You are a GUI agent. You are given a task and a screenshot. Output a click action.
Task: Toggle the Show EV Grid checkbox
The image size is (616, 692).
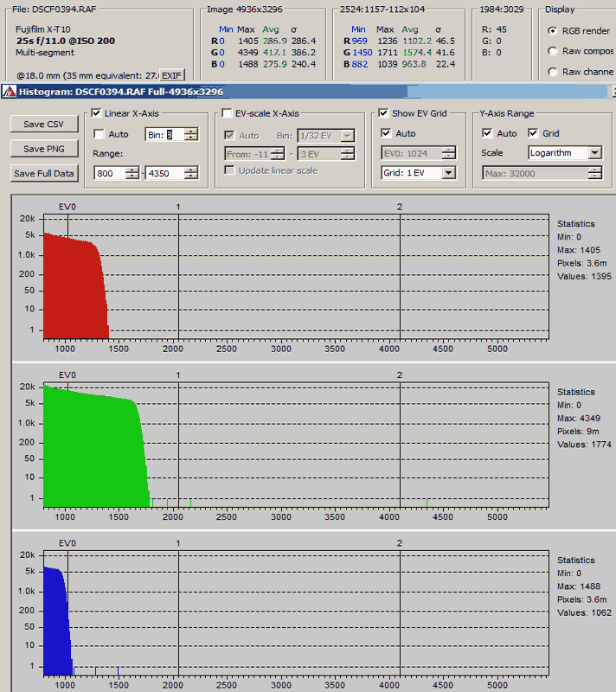(384, 113)
